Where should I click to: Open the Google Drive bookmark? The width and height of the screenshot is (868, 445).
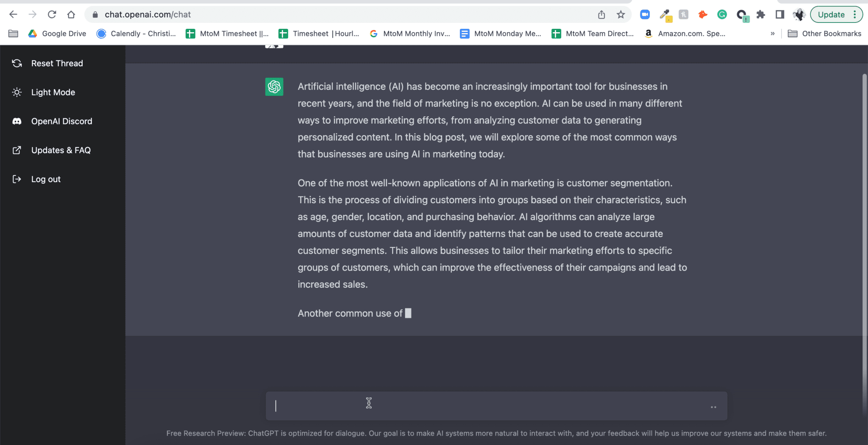click(57, 34)
